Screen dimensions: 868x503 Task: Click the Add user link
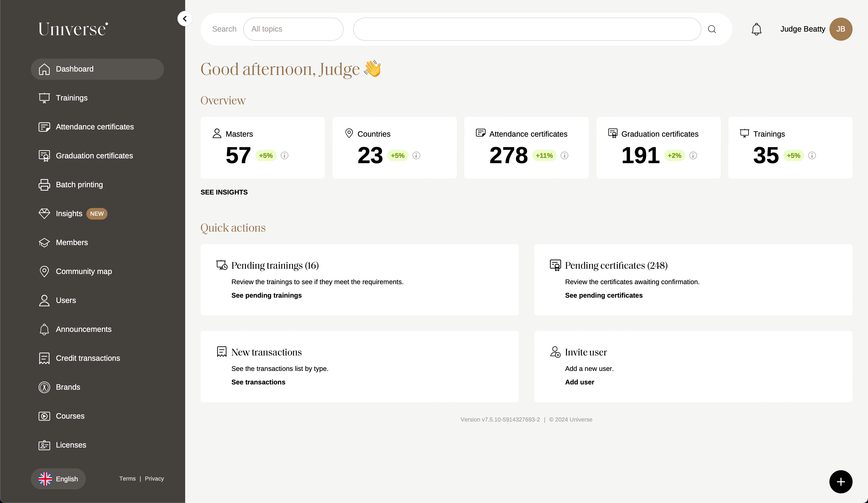579,382
